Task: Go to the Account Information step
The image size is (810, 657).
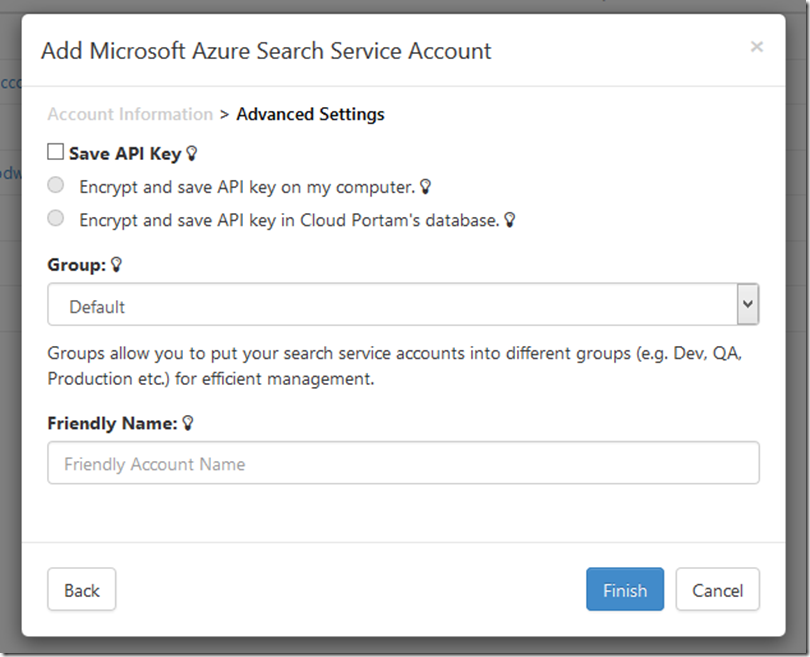Action: point(130,114)
